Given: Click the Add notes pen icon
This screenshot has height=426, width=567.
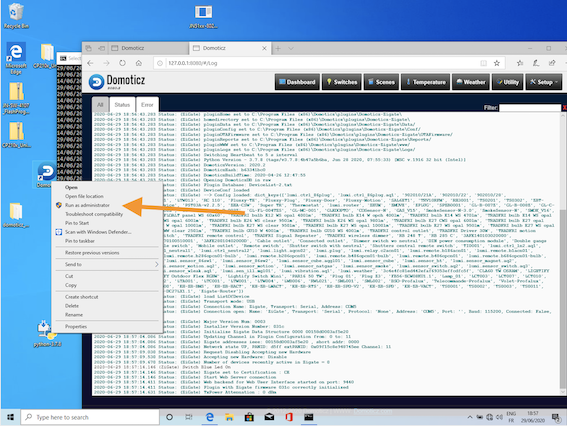Looking at the screenshot, I should click(536, 63).
